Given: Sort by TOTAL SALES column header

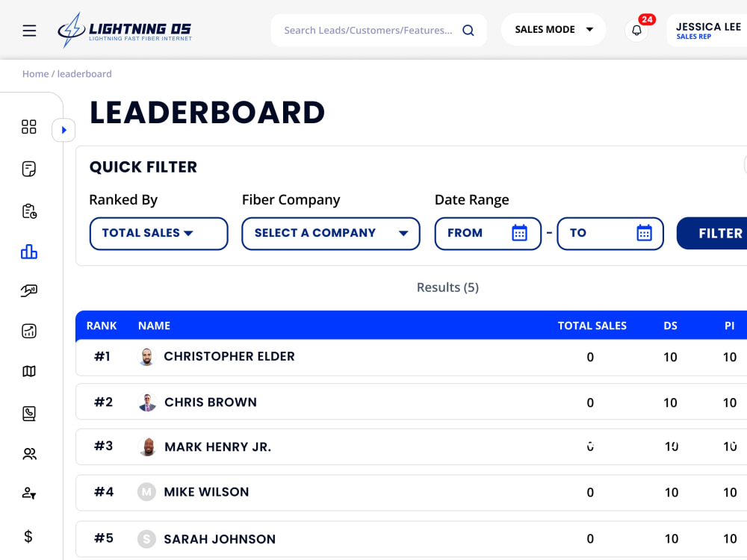Looking at the screenshot, I should pos(592,326).
